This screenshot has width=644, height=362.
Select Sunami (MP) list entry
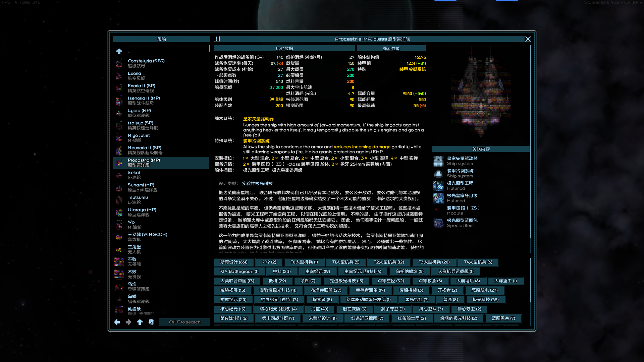tap(161, 188)
